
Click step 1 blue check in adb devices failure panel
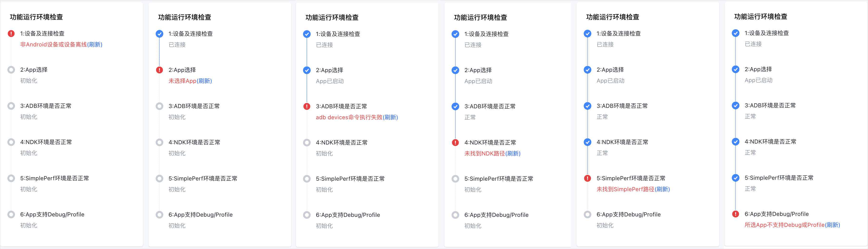tap(307, 34)
